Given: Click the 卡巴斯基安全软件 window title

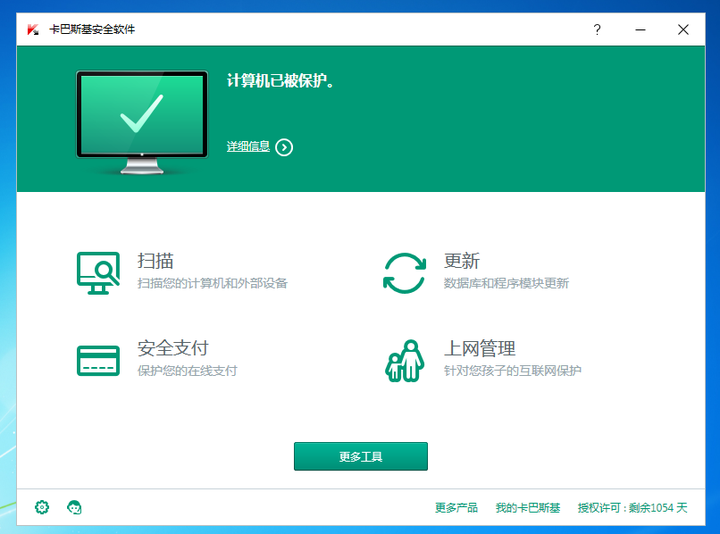Looking at the screenshot, I should 92,29.
